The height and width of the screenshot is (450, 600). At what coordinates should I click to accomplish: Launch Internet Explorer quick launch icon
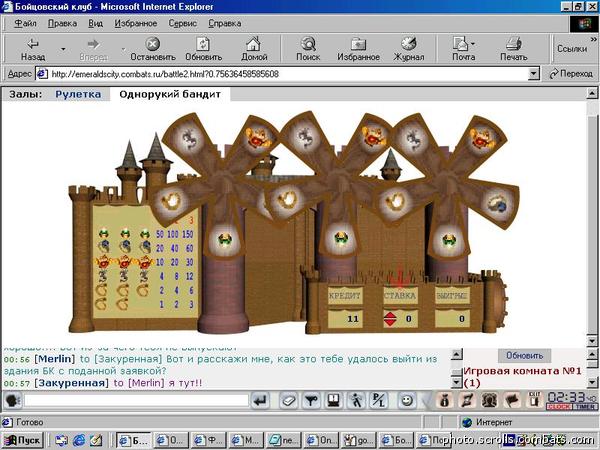click(79, 440)
